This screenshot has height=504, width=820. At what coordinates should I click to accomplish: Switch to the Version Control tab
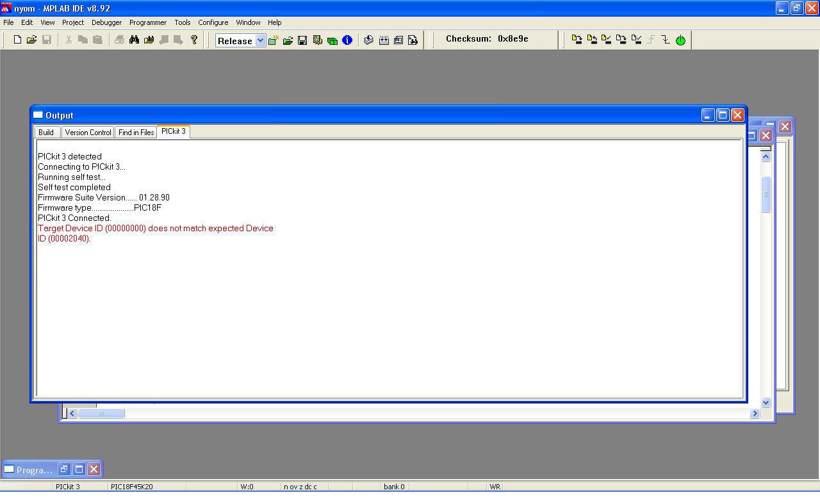(x=88, y=132)
